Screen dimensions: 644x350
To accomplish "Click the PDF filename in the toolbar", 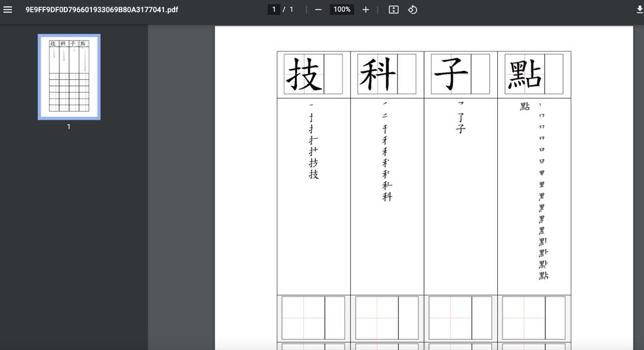I will pyautogui.click(x=102, y=10).
